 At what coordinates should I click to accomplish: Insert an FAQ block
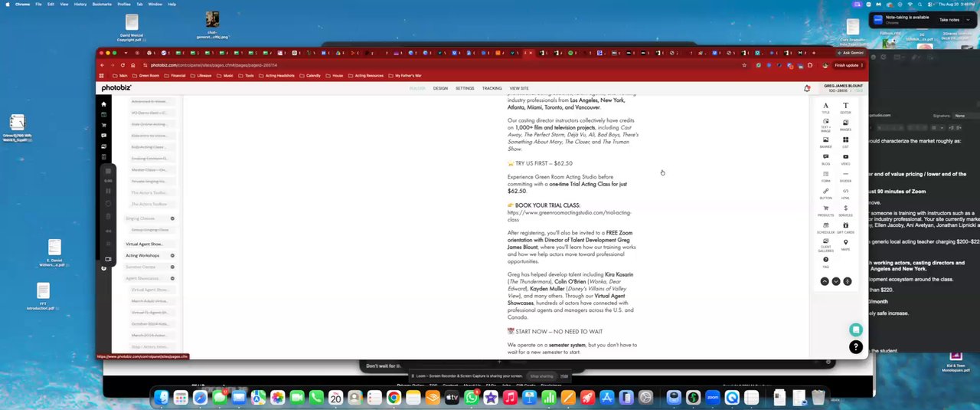(x=825, y=262)
